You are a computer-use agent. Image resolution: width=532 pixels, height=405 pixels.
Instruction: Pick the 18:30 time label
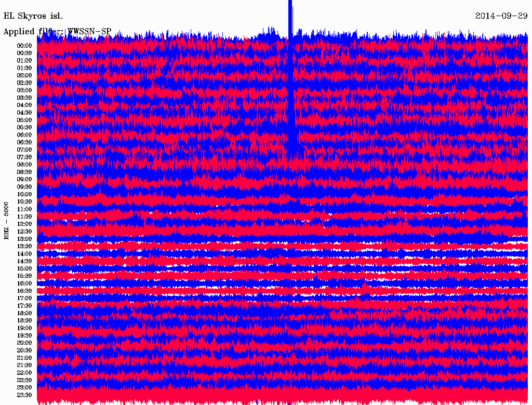pyautogui.click(x=24, y=320)
